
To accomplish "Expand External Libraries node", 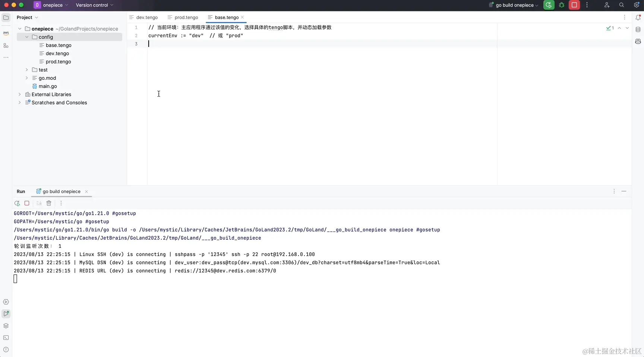I will point(20,94).
